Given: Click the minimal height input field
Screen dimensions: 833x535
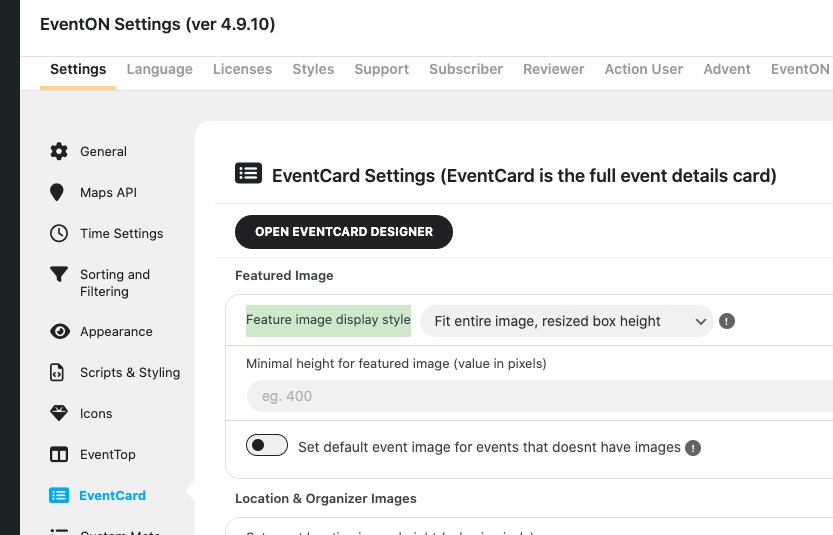Looking at the screenshot, I should coord(540,396).
